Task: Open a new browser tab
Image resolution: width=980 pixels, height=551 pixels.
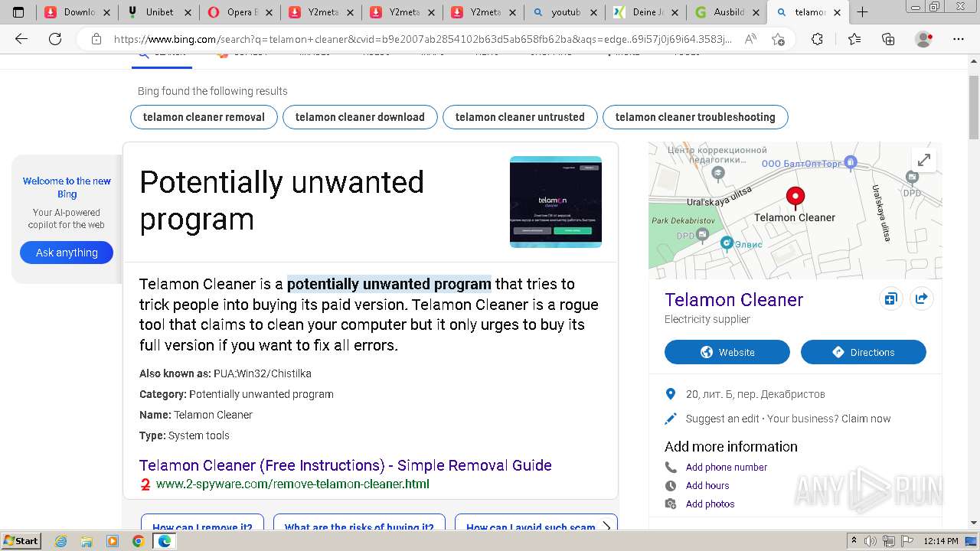Action: click(x=862, y=11)
